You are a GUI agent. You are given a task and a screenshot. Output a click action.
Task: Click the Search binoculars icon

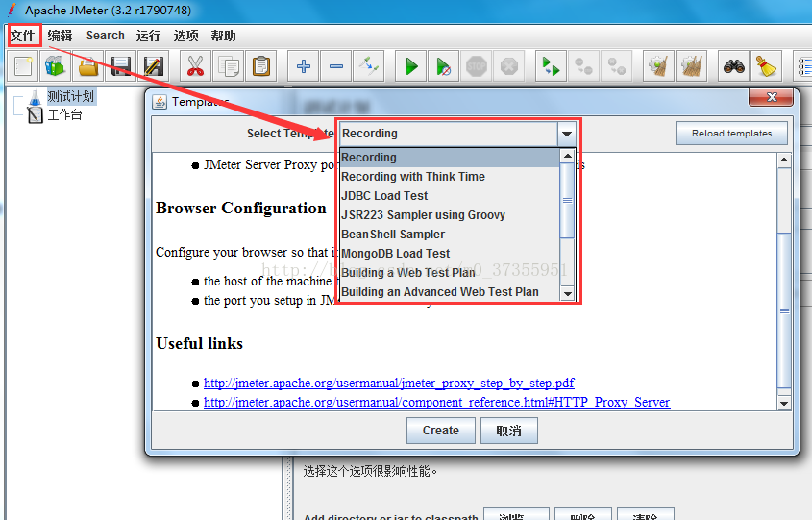coord(734,66)
